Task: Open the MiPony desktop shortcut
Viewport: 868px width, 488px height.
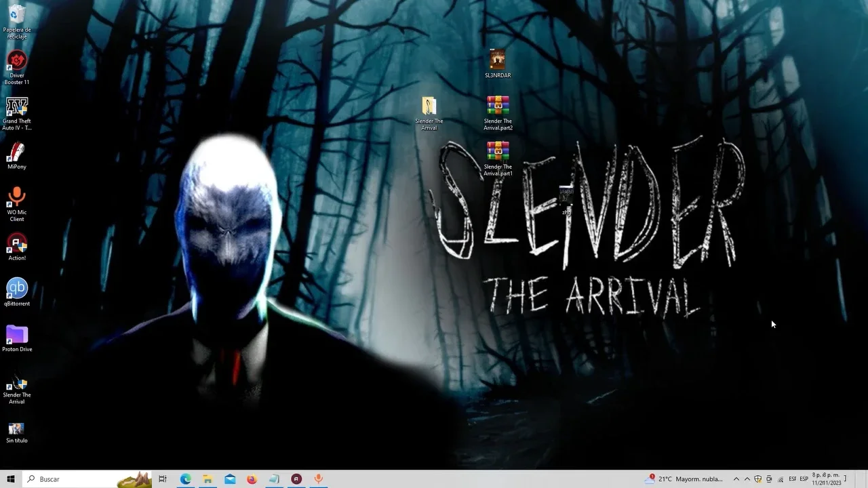Action: pos(17,155)
